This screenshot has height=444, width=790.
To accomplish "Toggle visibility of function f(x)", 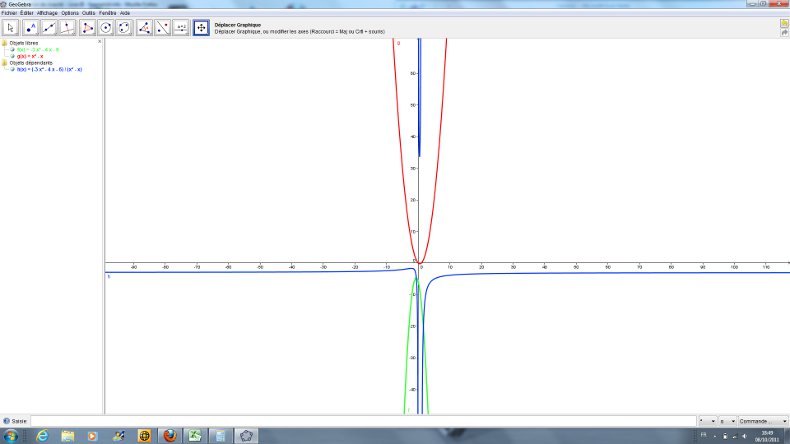I will [13, 50].
